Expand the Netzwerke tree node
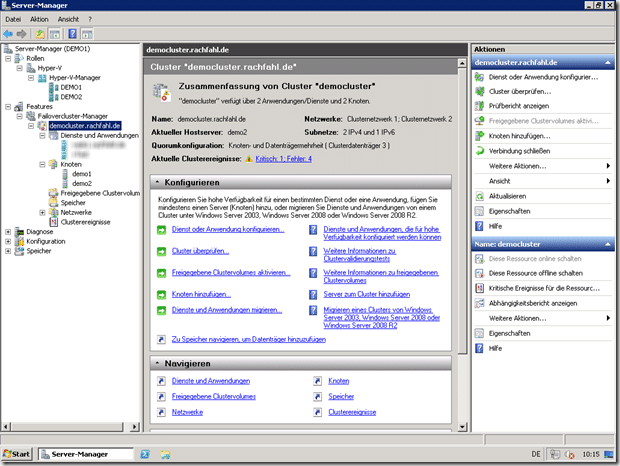620x466 pixels. coord(42,212)
